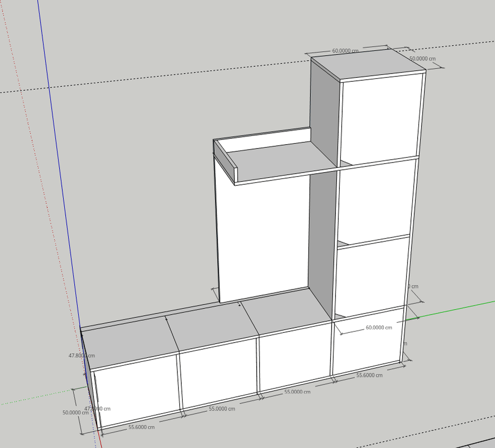Click the 60.0000 cm dimension above tall cabinet
495x448 pixels.
(345, 51)
